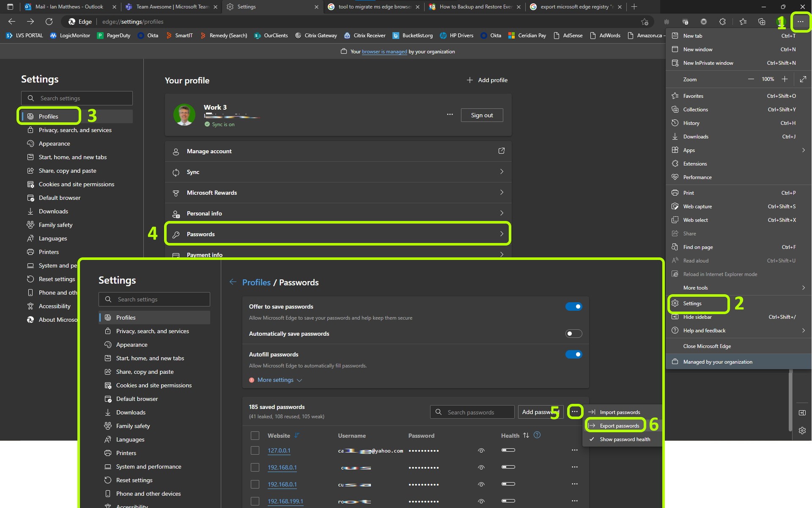
Task: Click the refresh page icon
Action: coord(49,22)
